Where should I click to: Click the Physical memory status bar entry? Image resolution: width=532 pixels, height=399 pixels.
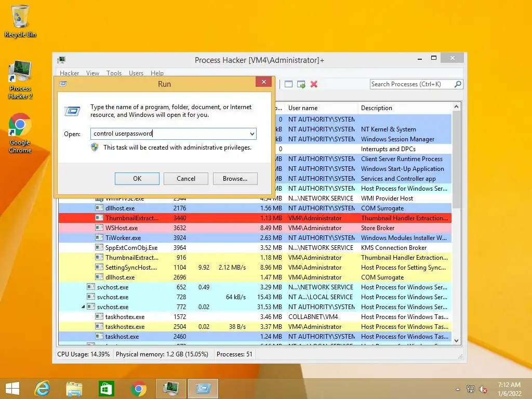click(x=162, y=354)
